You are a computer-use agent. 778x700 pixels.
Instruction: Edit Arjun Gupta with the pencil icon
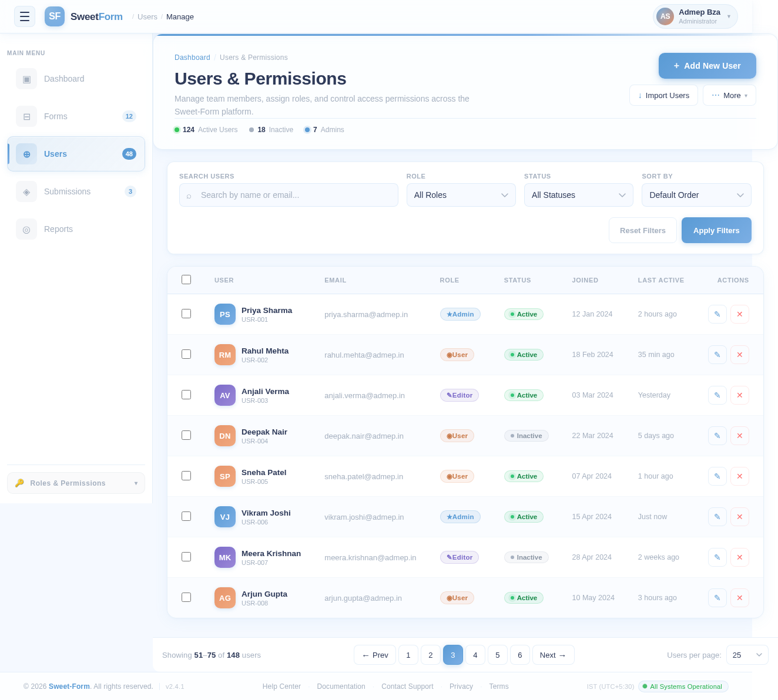(x=717, y=598)
